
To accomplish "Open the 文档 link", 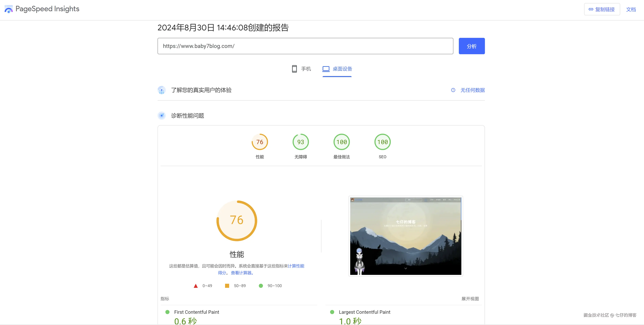I will 631,9.
